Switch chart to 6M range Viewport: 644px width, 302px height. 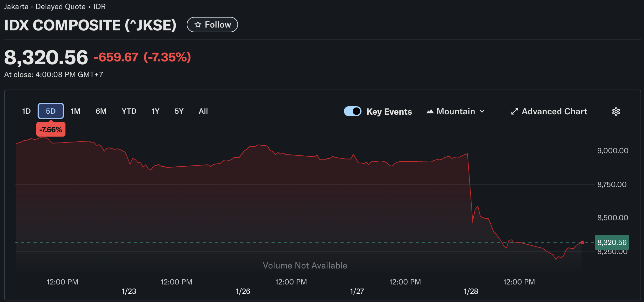tap(101, 111)
